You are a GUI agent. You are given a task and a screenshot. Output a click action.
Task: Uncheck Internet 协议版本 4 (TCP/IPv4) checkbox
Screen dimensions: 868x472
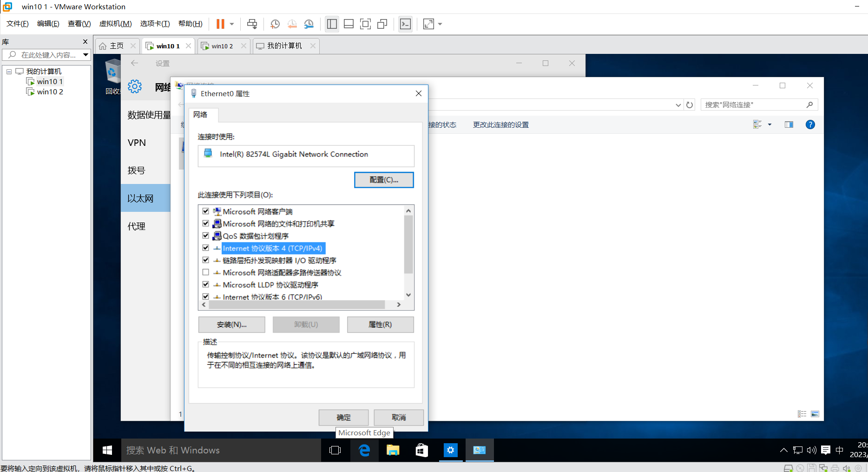(206, 248)
